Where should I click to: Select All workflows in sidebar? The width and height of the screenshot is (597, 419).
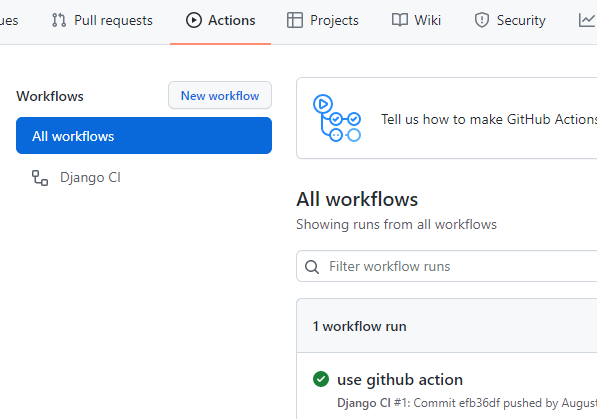click(144, 136)
